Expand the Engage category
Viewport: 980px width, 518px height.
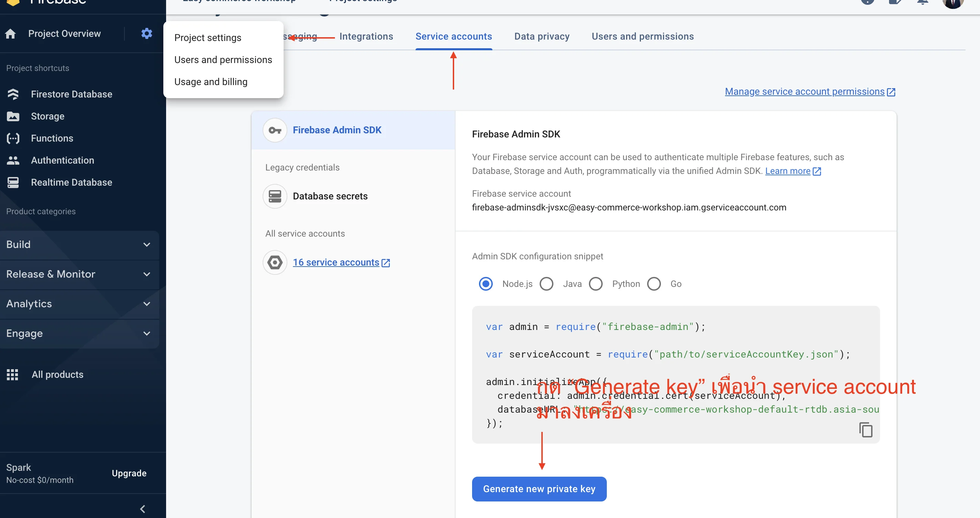point(80,333)
